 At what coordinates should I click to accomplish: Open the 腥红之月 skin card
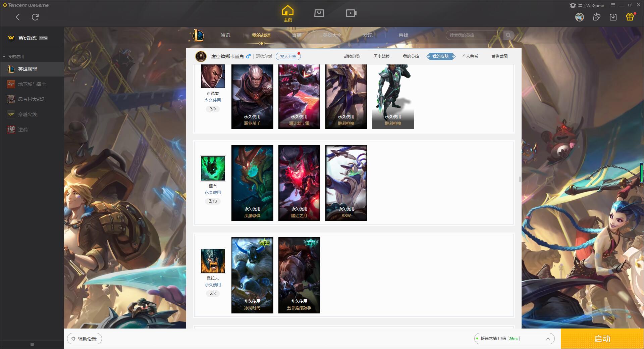click(299, 183)
